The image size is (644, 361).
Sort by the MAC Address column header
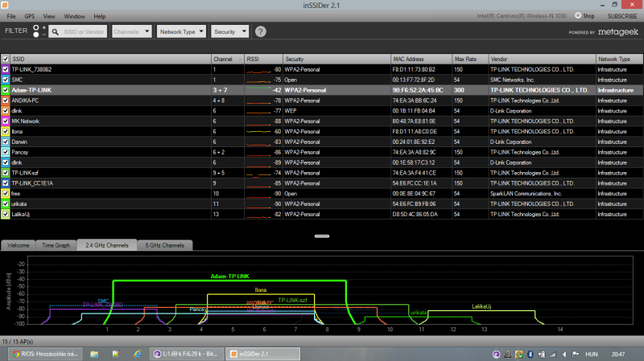tap(421, 59)
